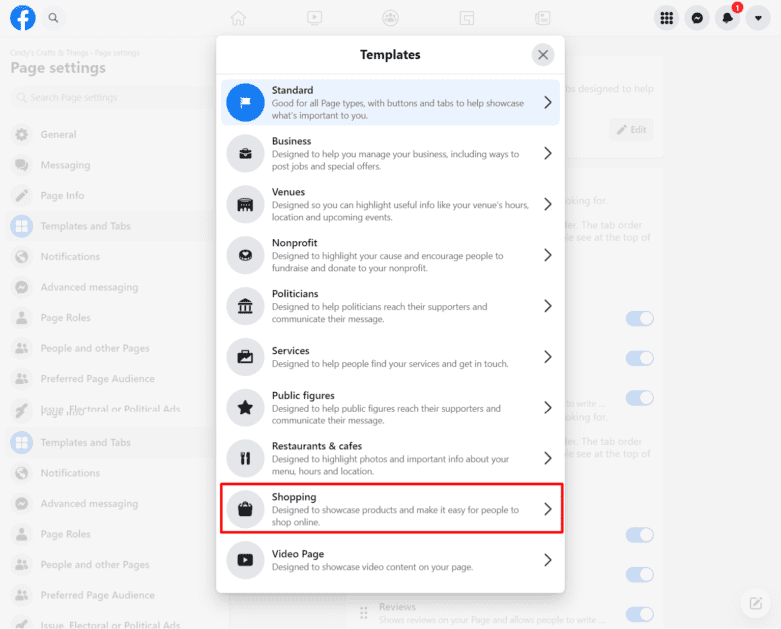Expand the Nonprofit template chevron
The height and width of the screenshot is (629, 781).
pyautogui.click(x=548, y=255)
